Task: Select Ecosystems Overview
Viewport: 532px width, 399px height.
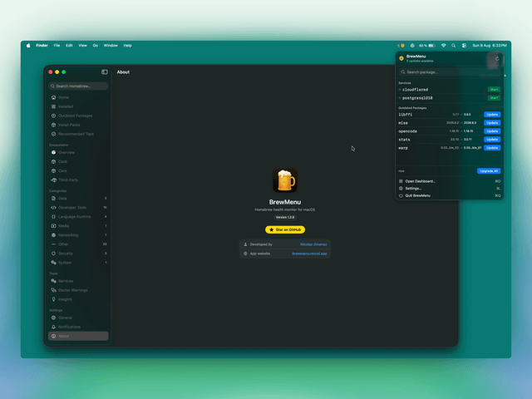Action: pyautogui.click(x=78, y=152)
